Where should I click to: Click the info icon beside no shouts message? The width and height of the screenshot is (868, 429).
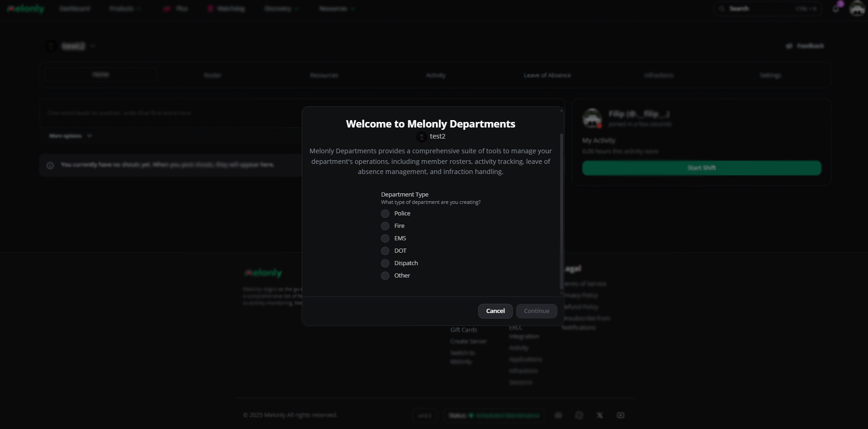(x=50, y=165)
